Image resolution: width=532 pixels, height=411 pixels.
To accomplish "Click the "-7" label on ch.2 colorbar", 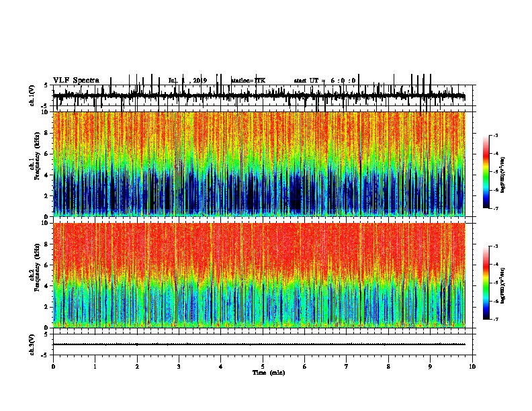I will [x=495, y=319].
